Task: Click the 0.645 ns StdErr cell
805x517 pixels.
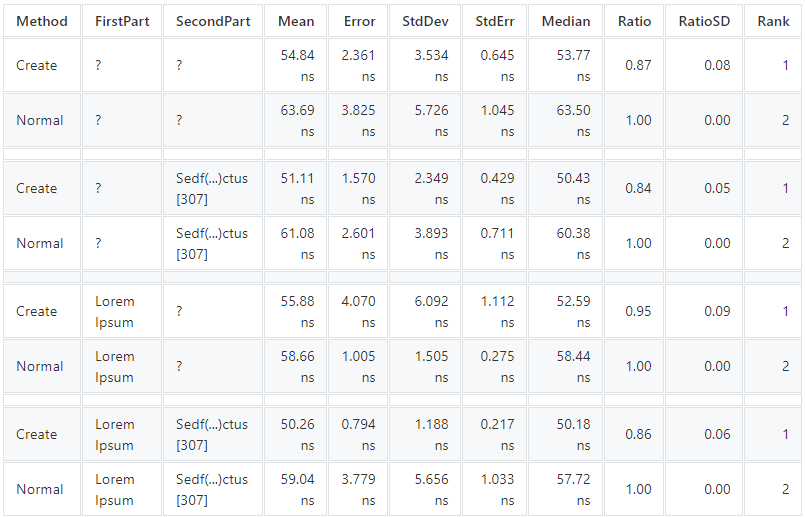Action: [496, 65]
